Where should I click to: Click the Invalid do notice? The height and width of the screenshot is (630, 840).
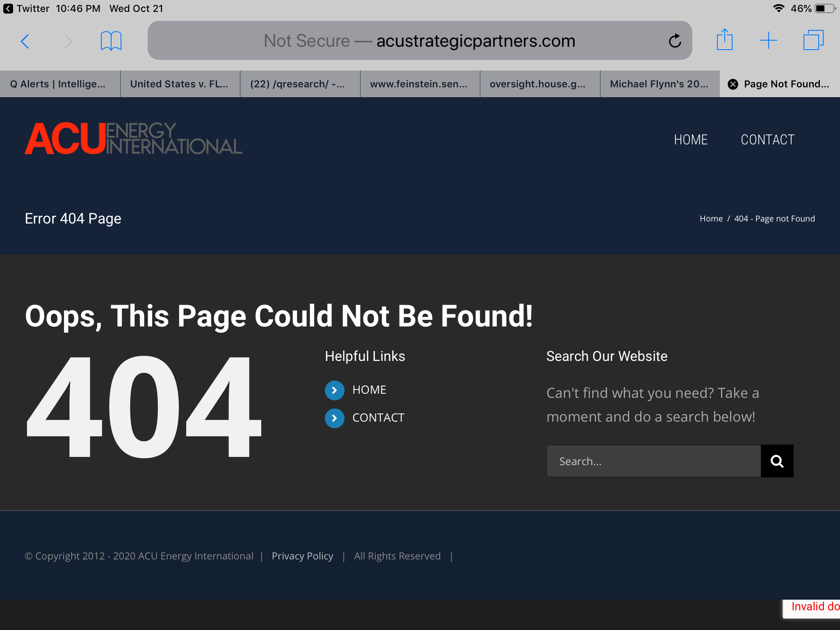point(812,608)
